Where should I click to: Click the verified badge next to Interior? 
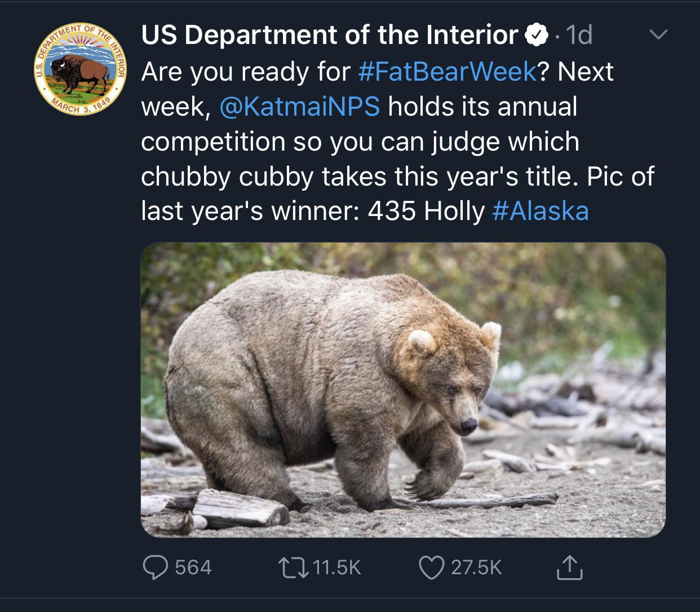tap(537, 36)
